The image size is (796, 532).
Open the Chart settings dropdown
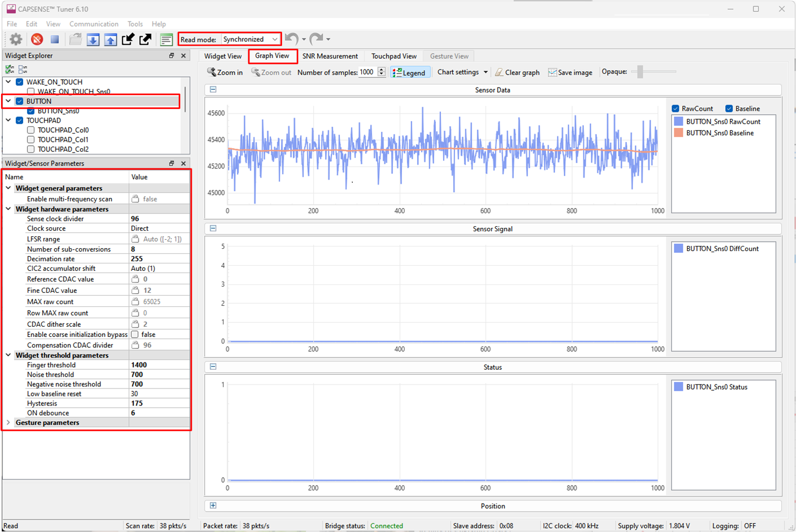click(462, 72)
